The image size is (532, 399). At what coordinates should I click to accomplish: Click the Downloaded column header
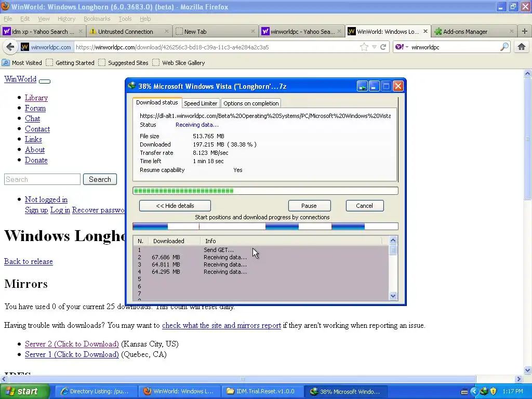pyautogui.click(x=175, y=241)
